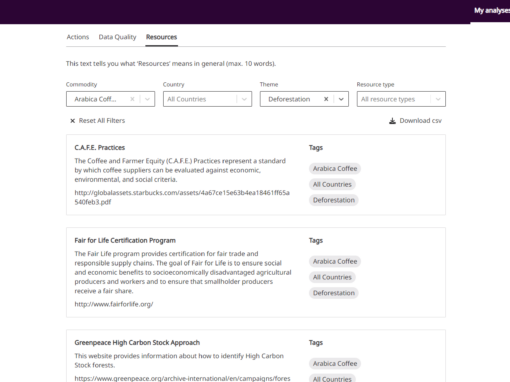Image resolution: width=510 pixels, height=382 pixels.
Task: Expand the Commodity dropdown arrow
Action: click(x=147, y=99)
